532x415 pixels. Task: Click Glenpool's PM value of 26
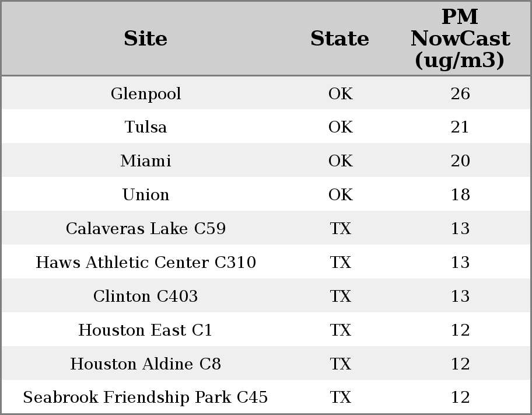pos(460,93)
